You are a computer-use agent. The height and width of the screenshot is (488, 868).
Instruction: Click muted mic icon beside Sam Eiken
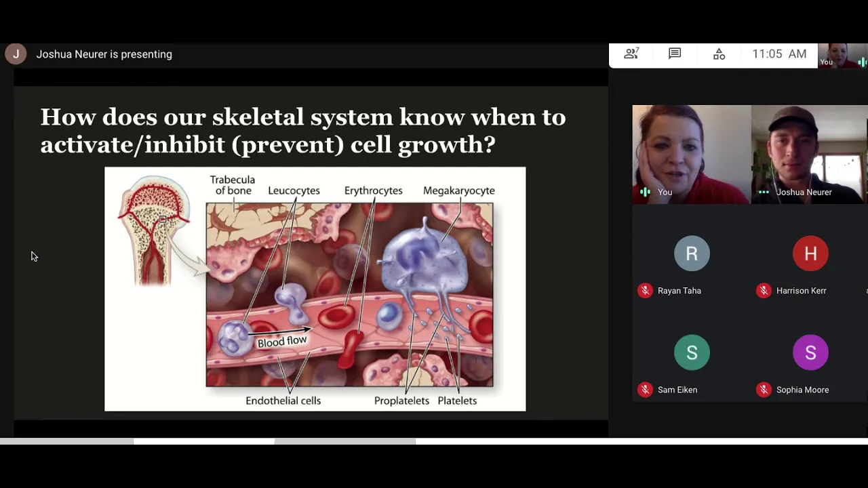point(645,390)
